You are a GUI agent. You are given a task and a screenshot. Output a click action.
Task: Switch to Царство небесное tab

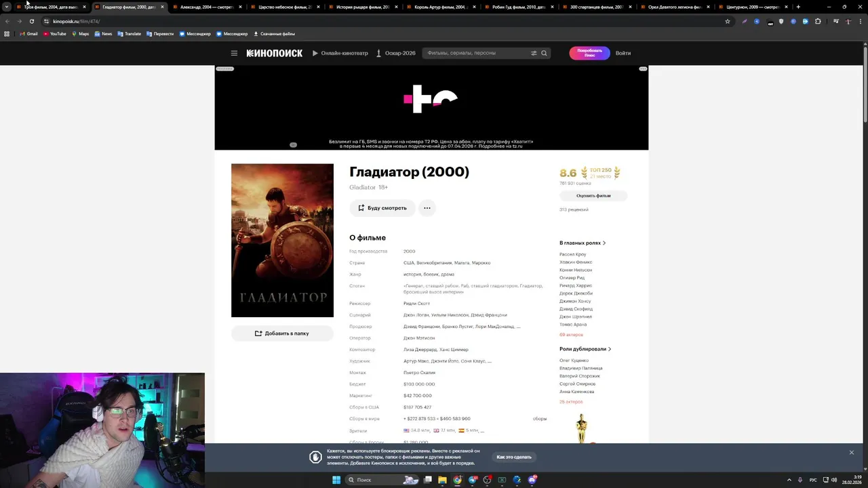[x=285, y=7]
